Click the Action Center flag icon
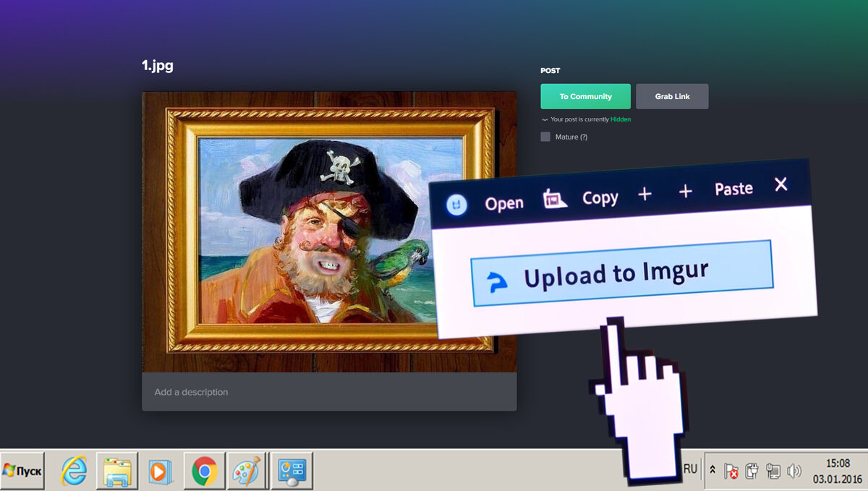868x491 pixels. pyautogui.click(x=732, y=471)
